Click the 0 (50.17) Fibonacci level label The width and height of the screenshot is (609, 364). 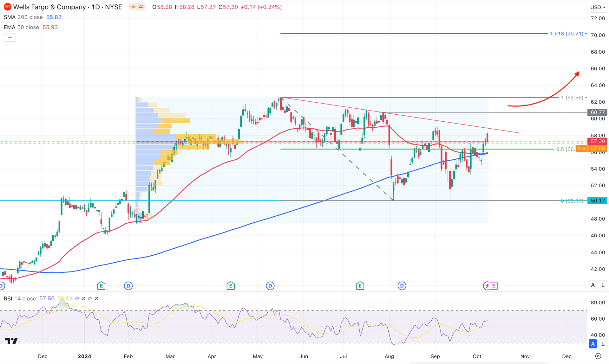pyautogui.click(x=572, y=201)
